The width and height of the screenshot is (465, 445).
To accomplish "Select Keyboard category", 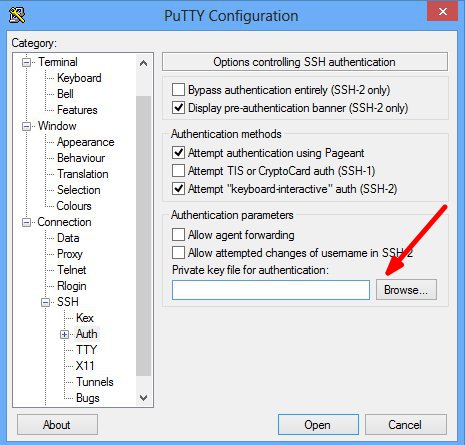I will click(x=79, y=78).
